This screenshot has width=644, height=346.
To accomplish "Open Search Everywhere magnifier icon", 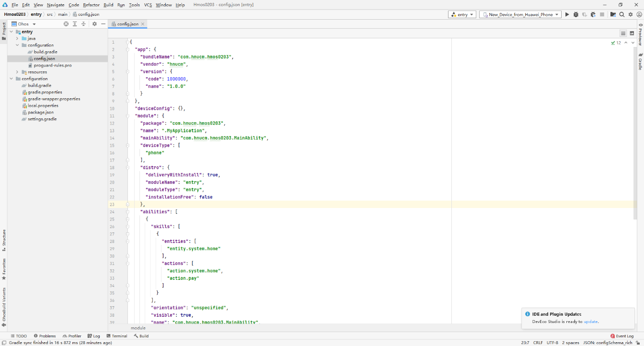I will pyautogui.click(x=621, y=15).
